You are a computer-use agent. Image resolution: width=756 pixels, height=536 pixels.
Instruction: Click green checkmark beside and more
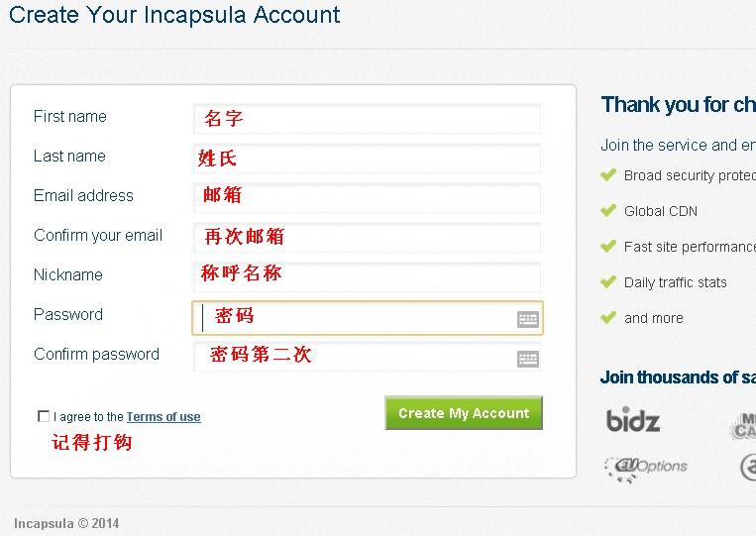click(608, 317)
